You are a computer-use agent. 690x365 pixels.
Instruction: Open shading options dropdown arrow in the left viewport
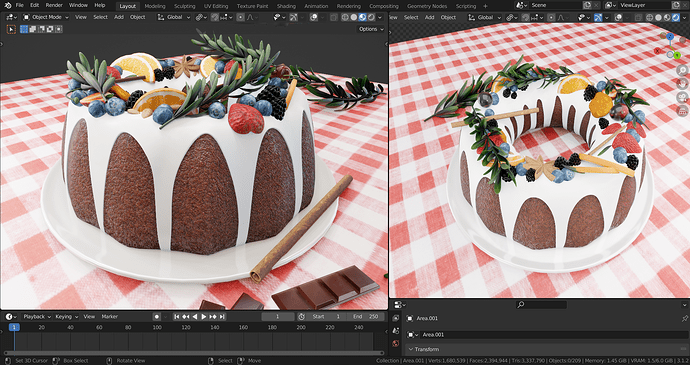coord(380,17)
